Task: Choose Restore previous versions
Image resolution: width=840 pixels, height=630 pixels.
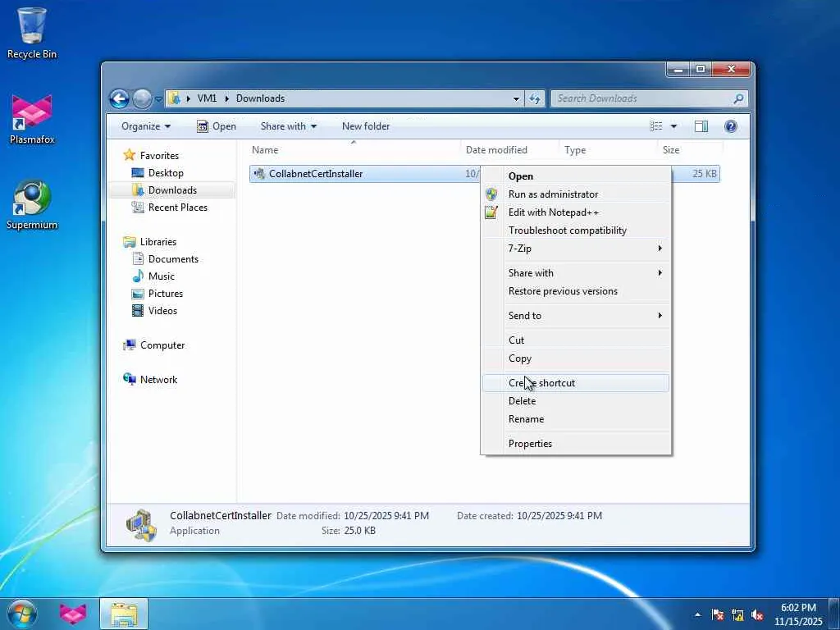Action: coord(576,291)
